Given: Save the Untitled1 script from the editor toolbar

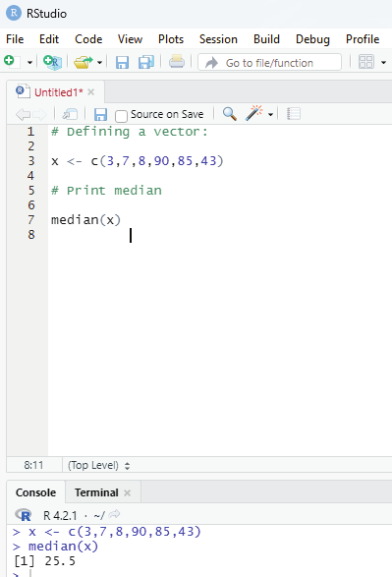Looking at the screenshot, I should point(100,114).
